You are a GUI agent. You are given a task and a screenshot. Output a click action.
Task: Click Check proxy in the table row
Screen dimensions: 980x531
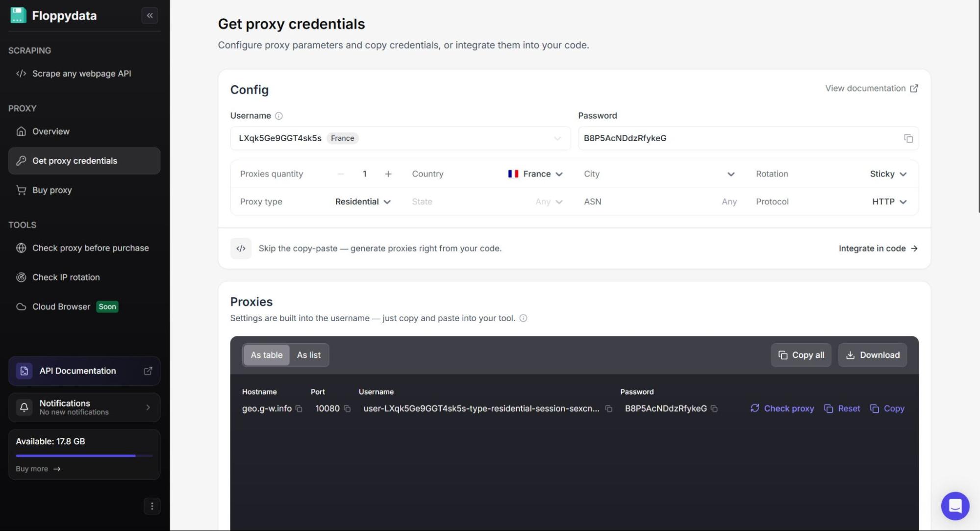coord(782,408)
